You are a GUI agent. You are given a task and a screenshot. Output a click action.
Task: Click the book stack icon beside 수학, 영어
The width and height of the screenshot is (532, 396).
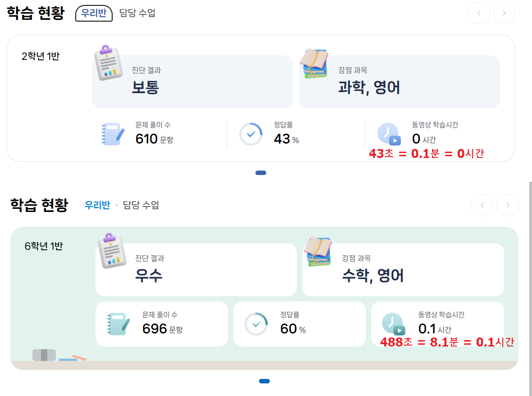point(318,252)
